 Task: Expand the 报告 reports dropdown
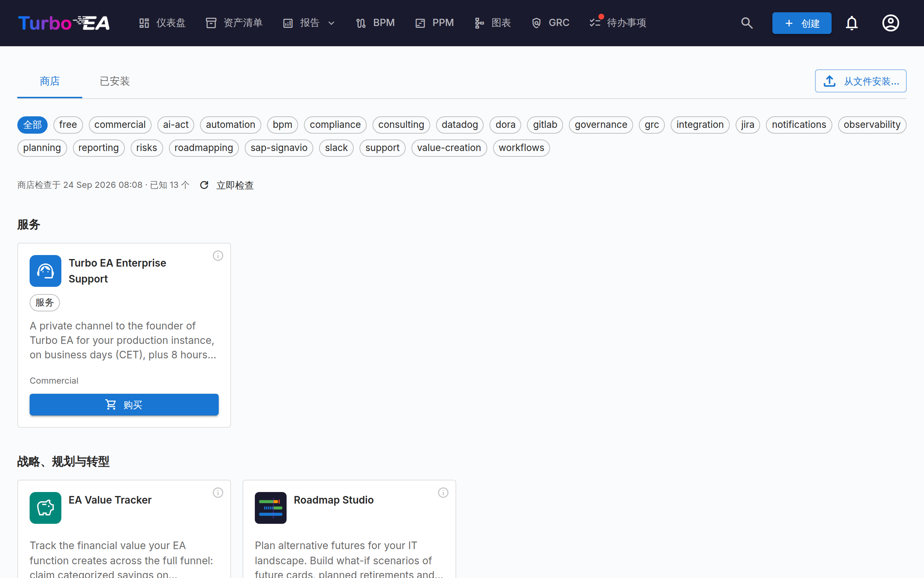(x=309, y=23)
